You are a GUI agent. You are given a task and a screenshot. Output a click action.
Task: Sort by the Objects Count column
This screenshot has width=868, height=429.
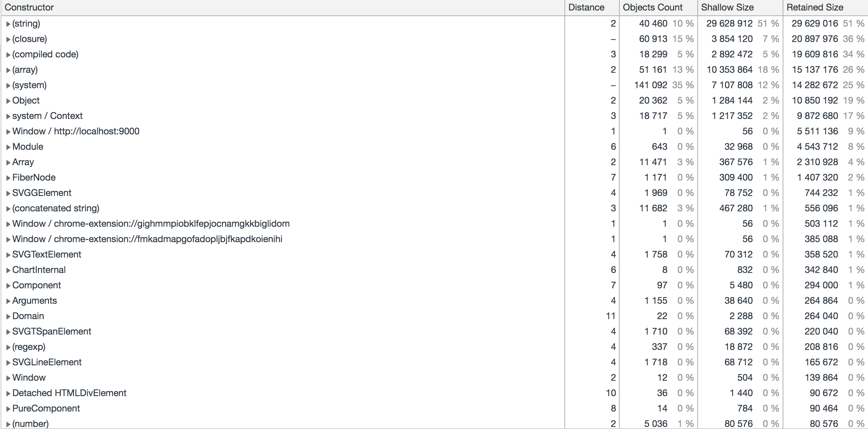point(653,7)
